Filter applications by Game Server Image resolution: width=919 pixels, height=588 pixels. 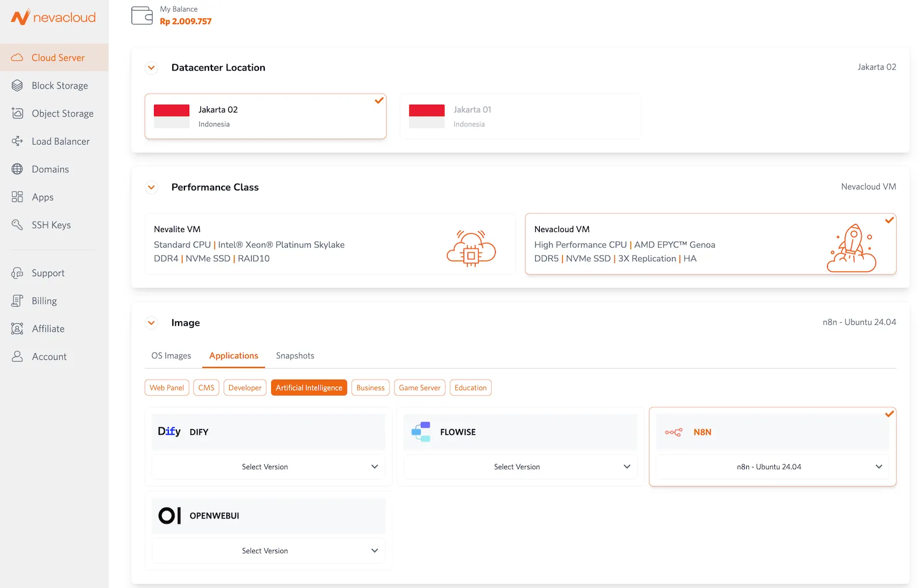tap(419, 388)
